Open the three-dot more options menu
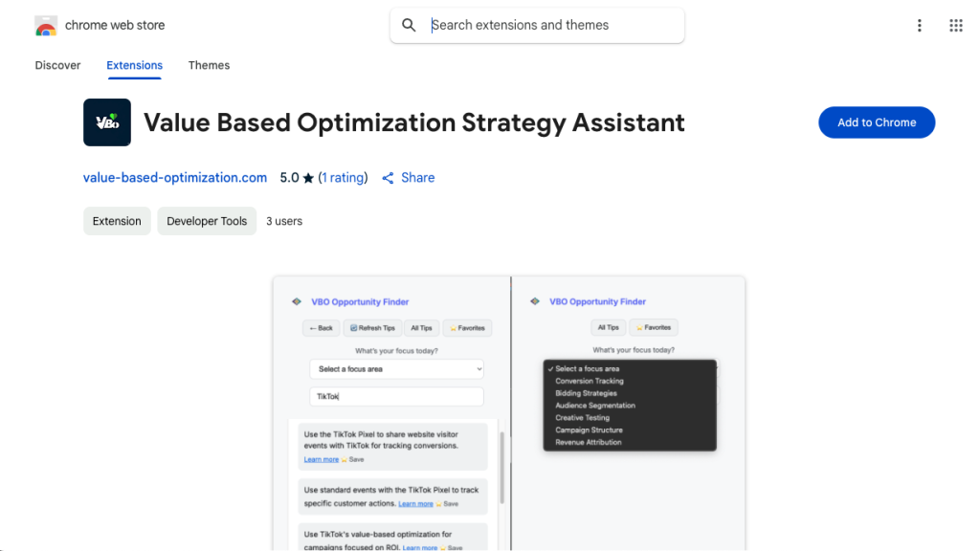This screenshot has width=980, height=551. coord(919,26)
